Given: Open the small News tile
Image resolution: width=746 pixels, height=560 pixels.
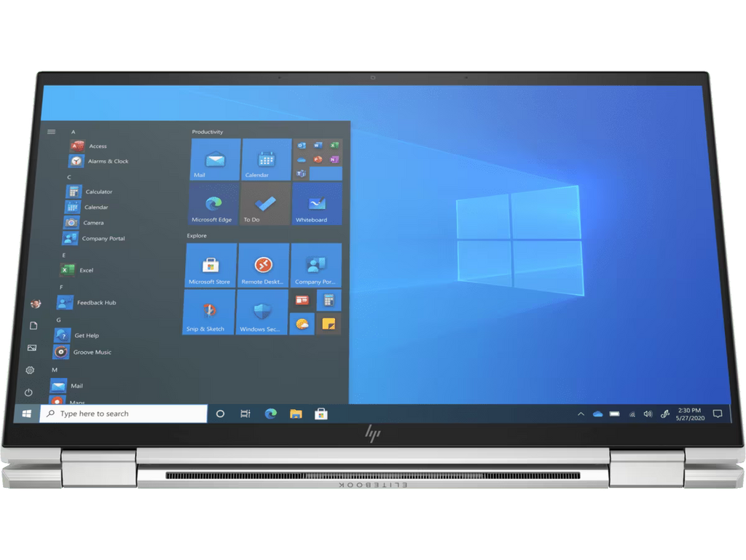Looking at the screenshot, I should 302,301.
